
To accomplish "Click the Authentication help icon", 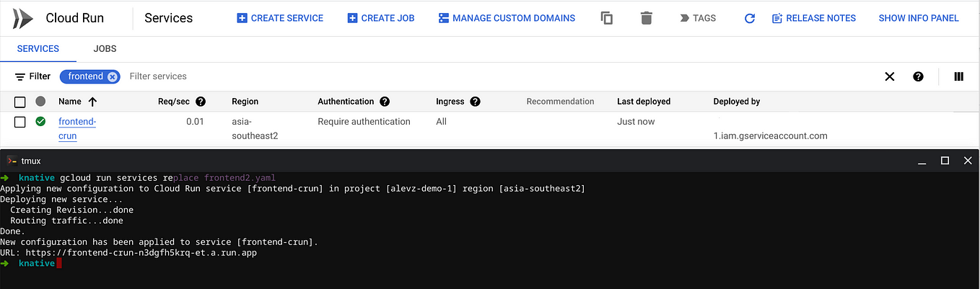I will coord(385,102).
